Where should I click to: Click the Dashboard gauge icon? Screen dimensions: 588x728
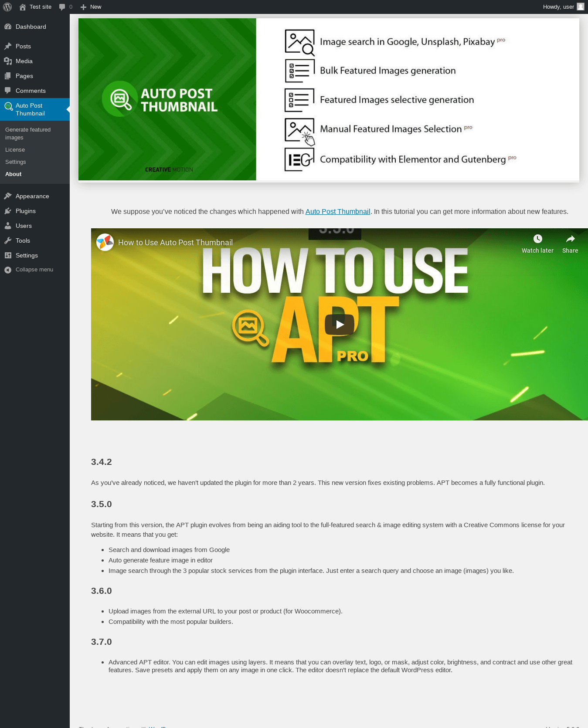point(8,27)
